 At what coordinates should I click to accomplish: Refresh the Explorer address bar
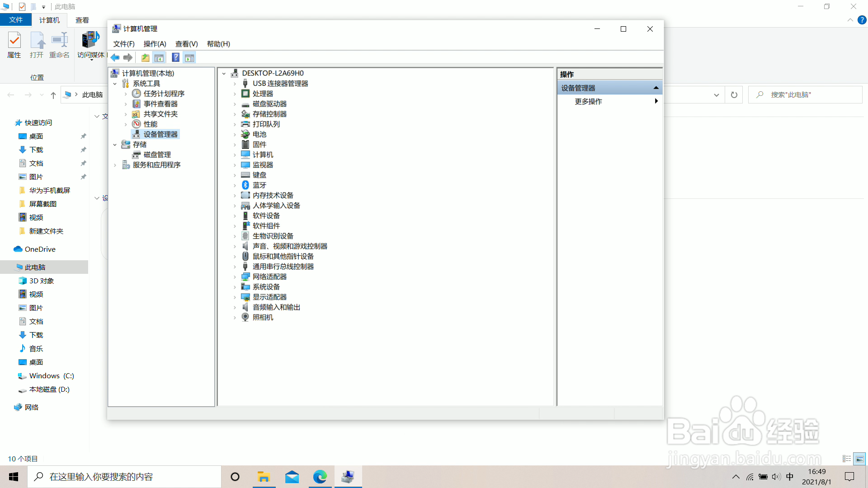coord(734,95)
